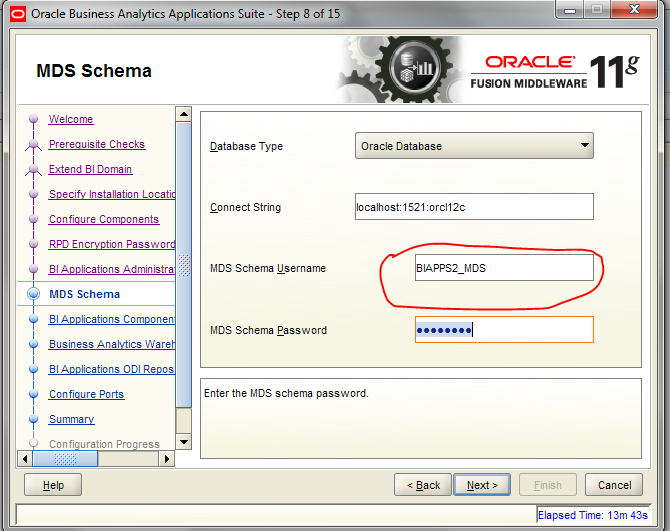
Task: Open BI Applications Components step
Action: (112, 319)
